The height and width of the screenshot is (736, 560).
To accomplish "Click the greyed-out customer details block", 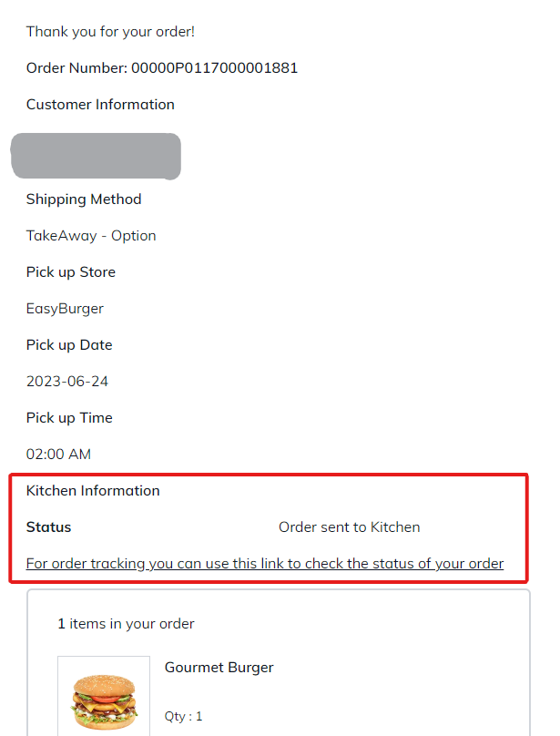I will [96, 156].
